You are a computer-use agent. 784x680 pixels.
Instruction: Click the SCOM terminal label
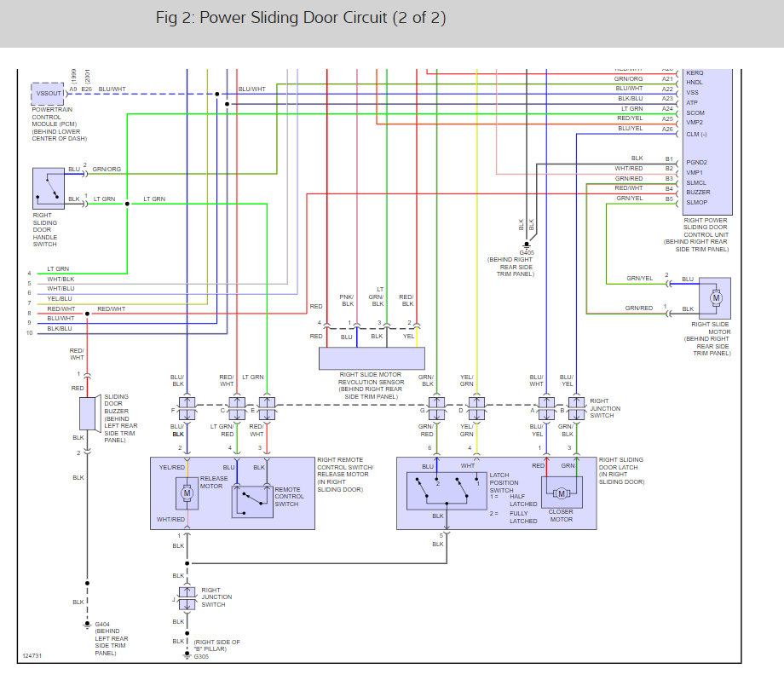[695, 113]
